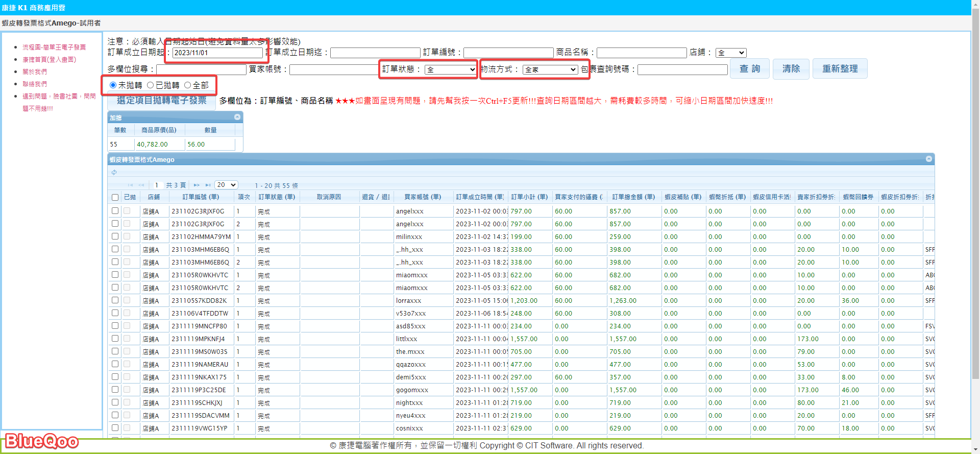Screen dimensions: 980x454
Task: Select the 已拋轉 radio option
Action: pos(150,85)
